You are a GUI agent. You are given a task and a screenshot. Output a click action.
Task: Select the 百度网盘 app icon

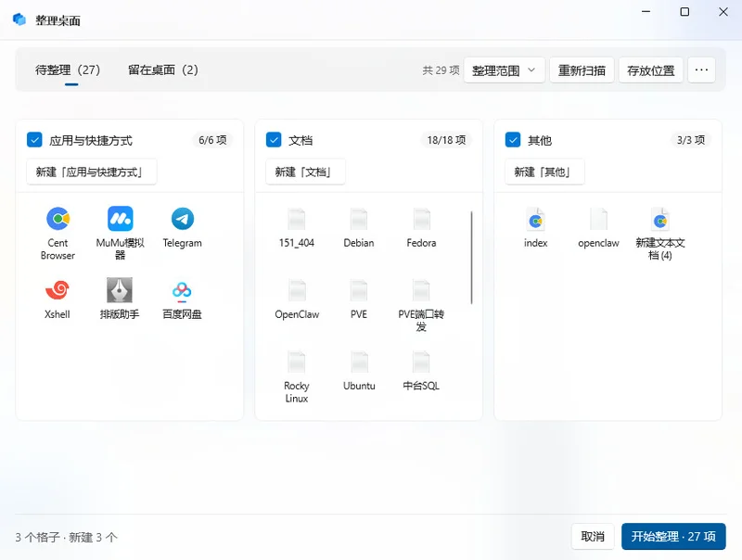pos(182,291)
